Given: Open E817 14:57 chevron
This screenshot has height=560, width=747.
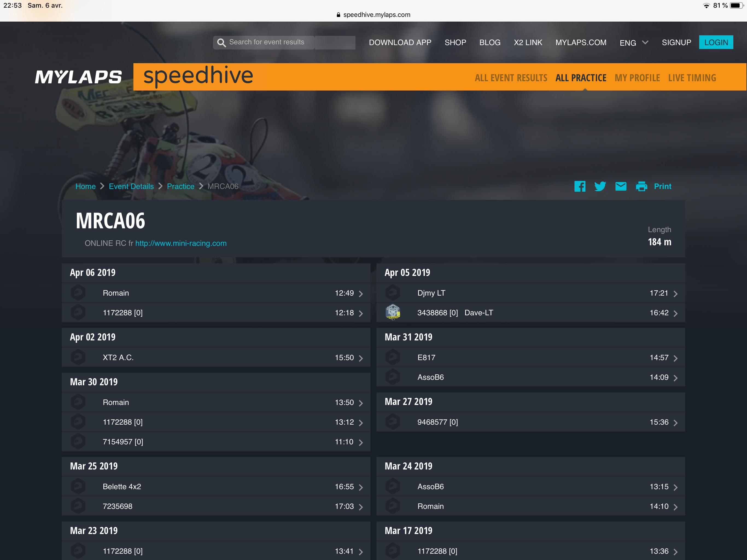Looking at the screenshot, I should point(675,358).
